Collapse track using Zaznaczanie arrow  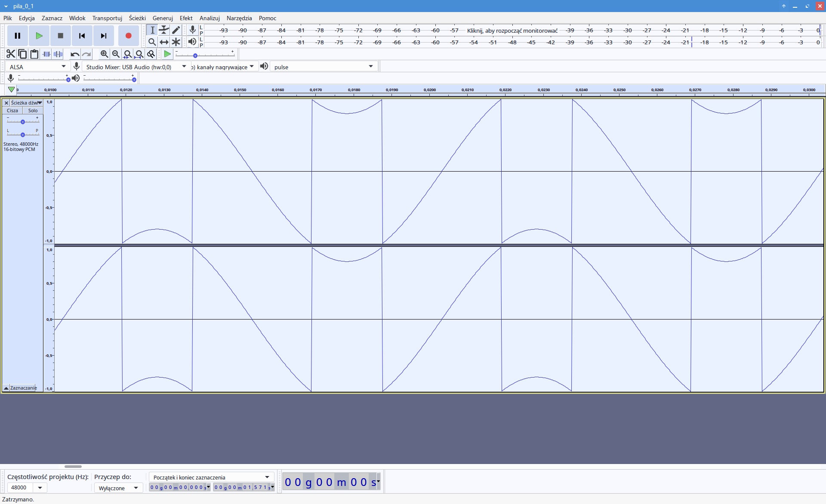(6, 388)
